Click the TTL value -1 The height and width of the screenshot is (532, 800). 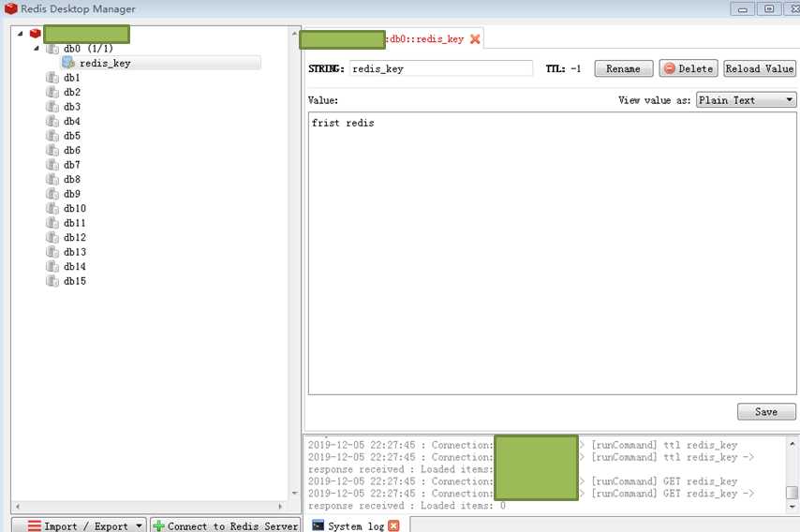tap(576, 68)
